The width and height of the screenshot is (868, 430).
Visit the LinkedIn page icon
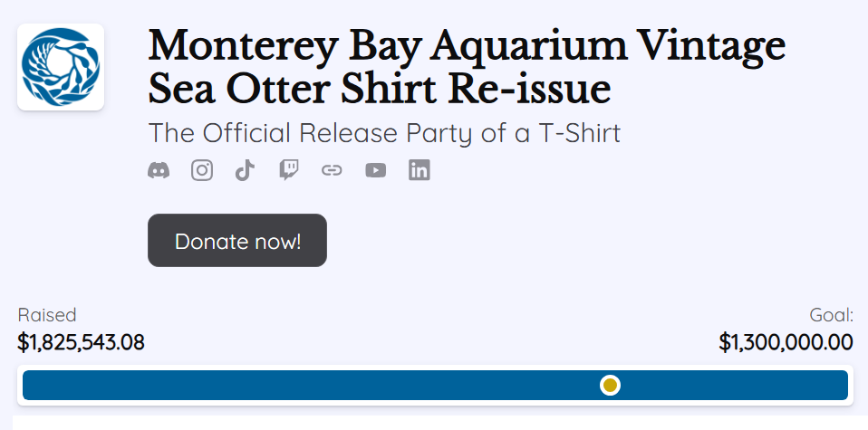click(x=420, y=170)
